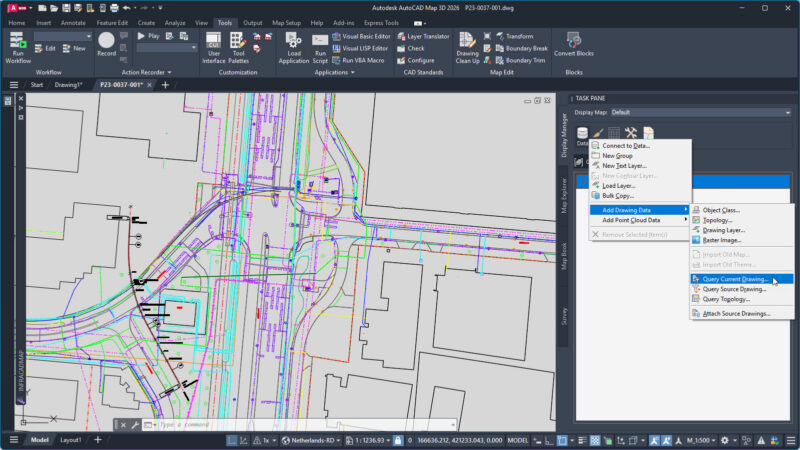Toggle MODEL space in status bar

519,440
